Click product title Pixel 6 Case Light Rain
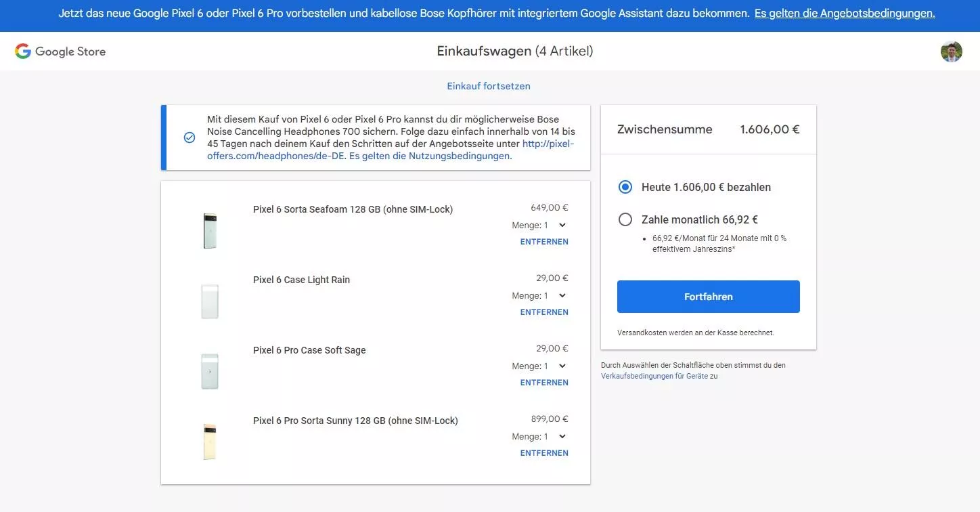980x512 pixels. pyautogui.click(x=301, y=280)
